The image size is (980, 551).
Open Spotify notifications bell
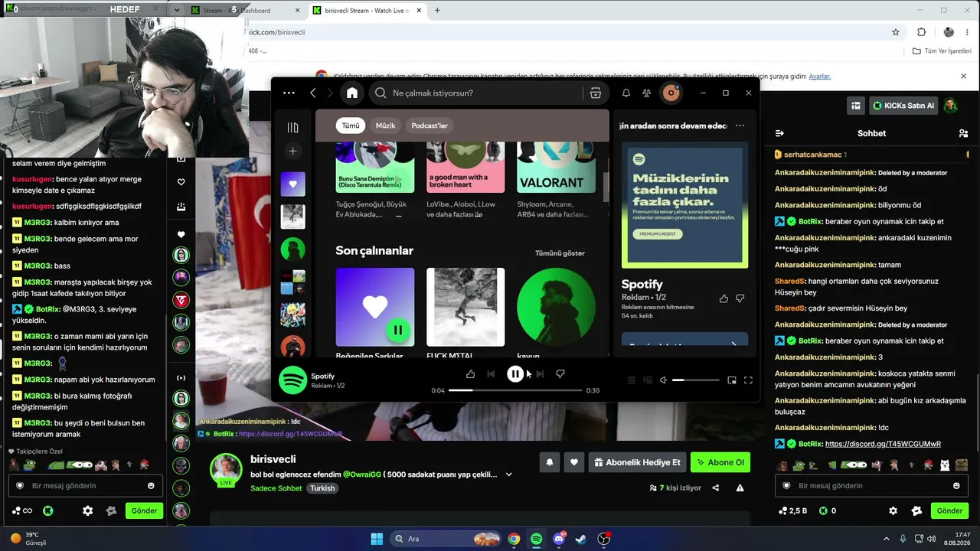click(626, 93)
